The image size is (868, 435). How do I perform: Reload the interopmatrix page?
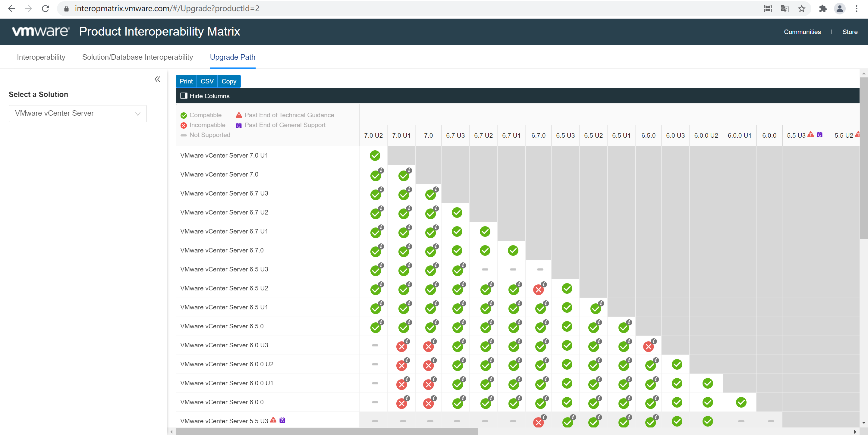tap(46, 8)
